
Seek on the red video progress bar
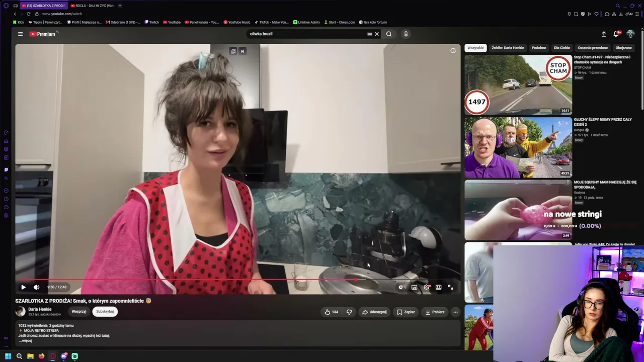[x=237, y=280]
